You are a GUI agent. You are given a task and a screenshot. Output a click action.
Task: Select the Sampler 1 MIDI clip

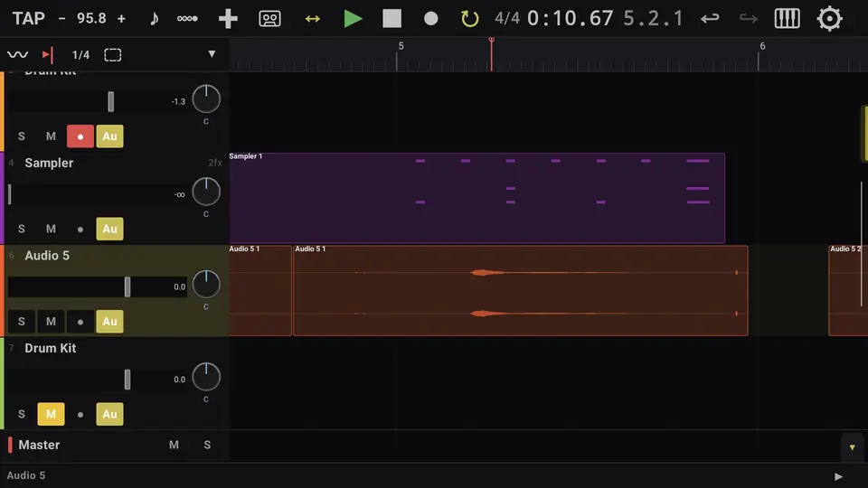pyautogui.click(x=476, y=198)
